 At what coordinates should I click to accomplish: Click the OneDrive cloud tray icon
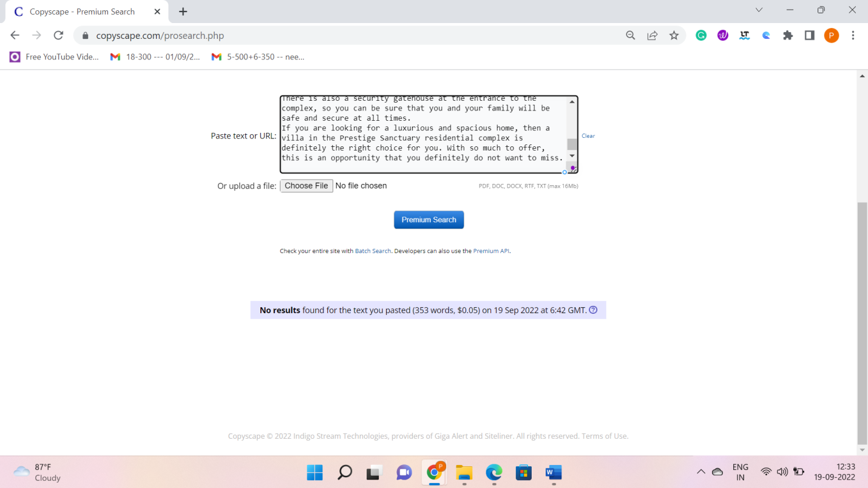click(x=717, y=472)
